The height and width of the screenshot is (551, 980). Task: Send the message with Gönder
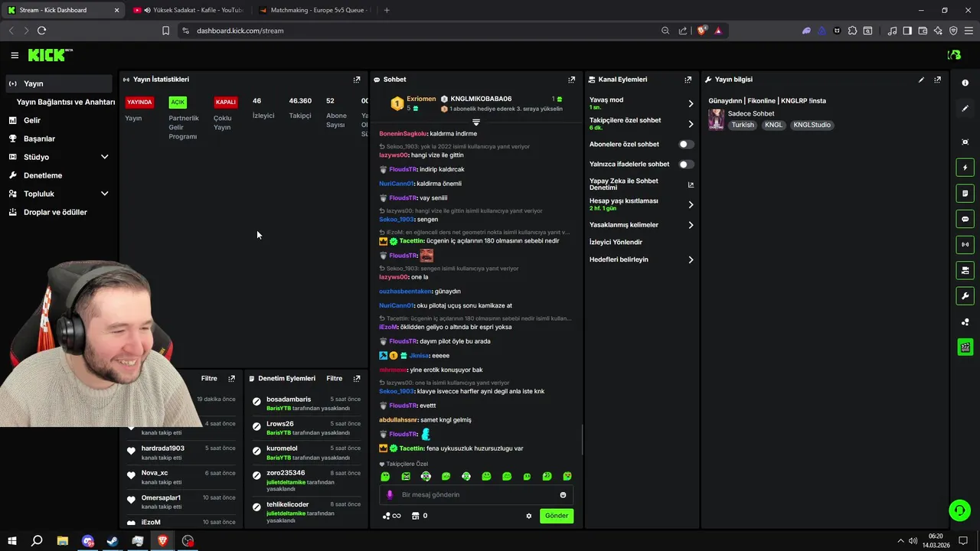pyautogui.click(x=557, y=516)
